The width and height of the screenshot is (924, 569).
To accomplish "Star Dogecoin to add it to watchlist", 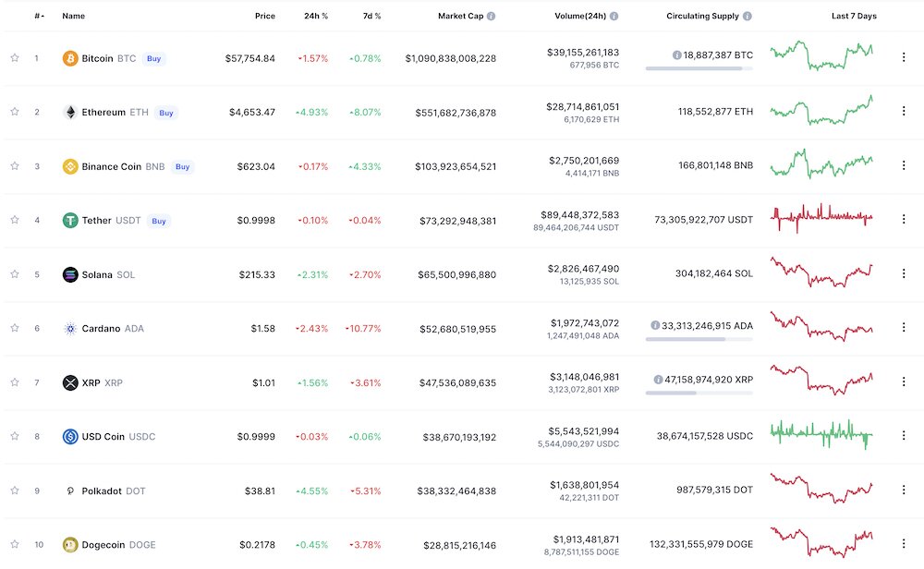I will coord(14,545).
